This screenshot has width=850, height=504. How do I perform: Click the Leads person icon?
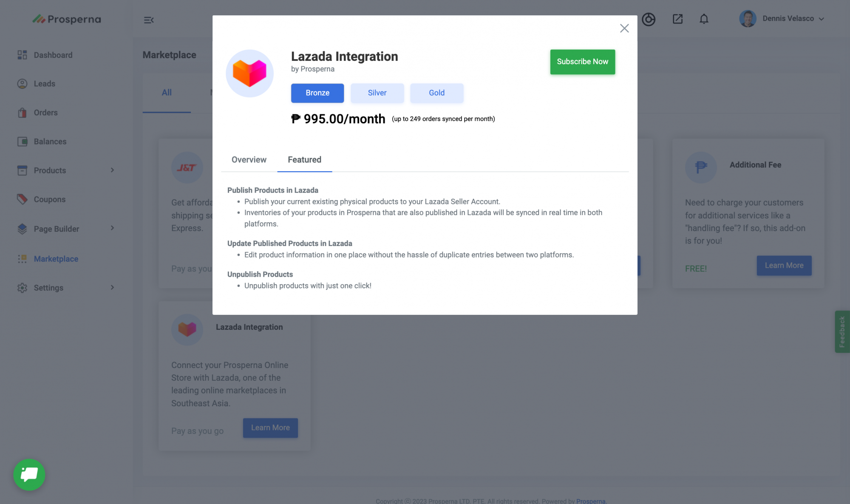point(22,84)
